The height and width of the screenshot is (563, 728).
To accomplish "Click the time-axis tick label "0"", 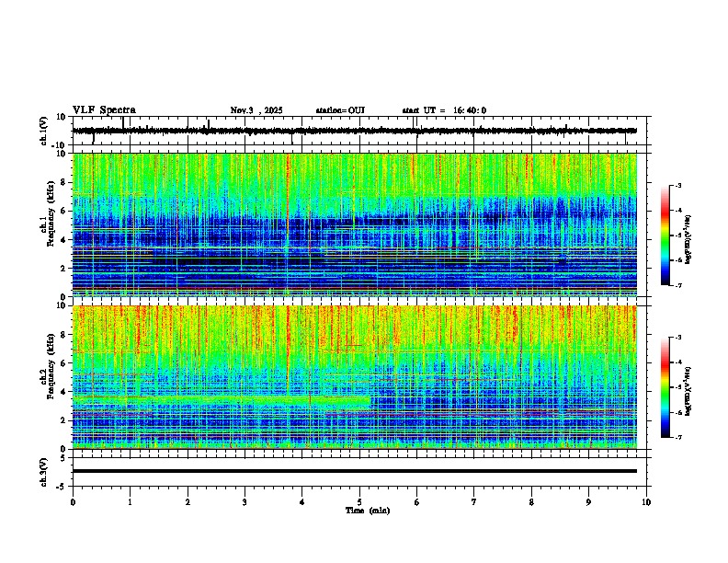I will (73, 502).
